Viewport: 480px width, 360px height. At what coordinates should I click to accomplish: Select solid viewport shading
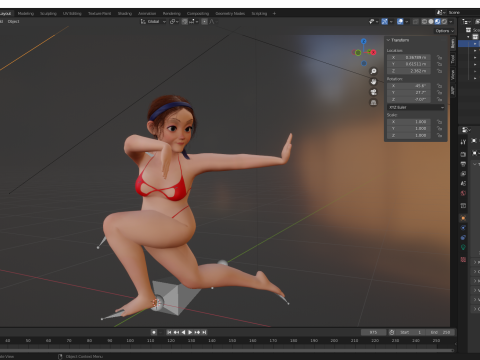coord(431,22)
